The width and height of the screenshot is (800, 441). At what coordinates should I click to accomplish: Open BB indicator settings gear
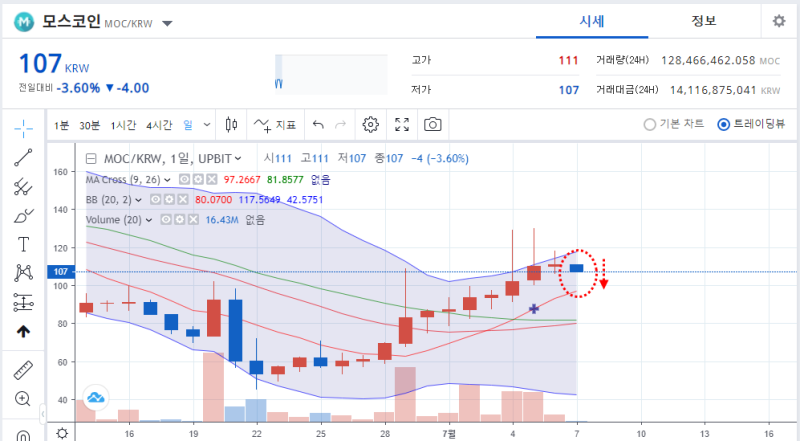(x=169, y=199)
